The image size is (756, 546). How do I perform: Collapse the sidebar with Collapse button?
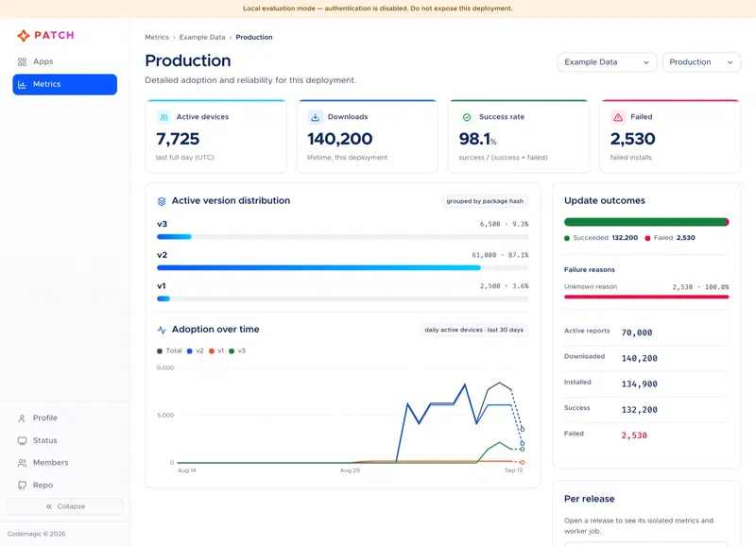point(64,506)
